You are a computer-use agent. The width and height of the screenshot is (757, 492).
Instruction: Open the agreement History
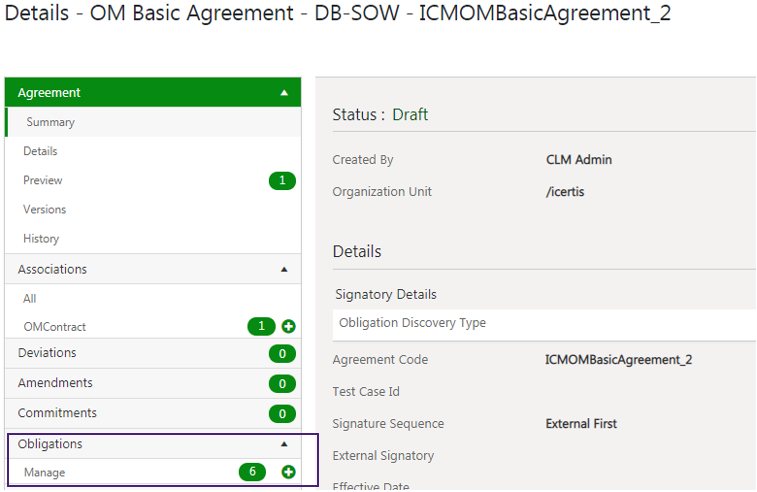click(41, 239)
